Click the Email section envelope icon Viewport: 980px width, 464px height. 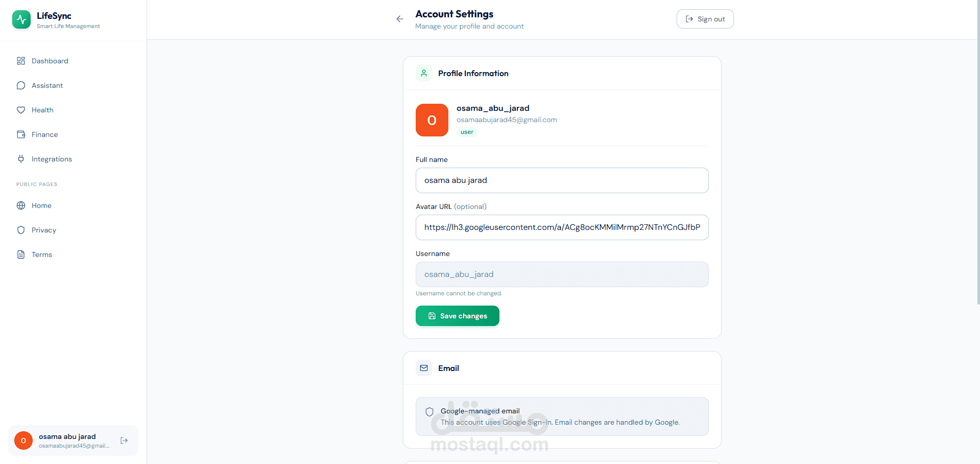424,368
